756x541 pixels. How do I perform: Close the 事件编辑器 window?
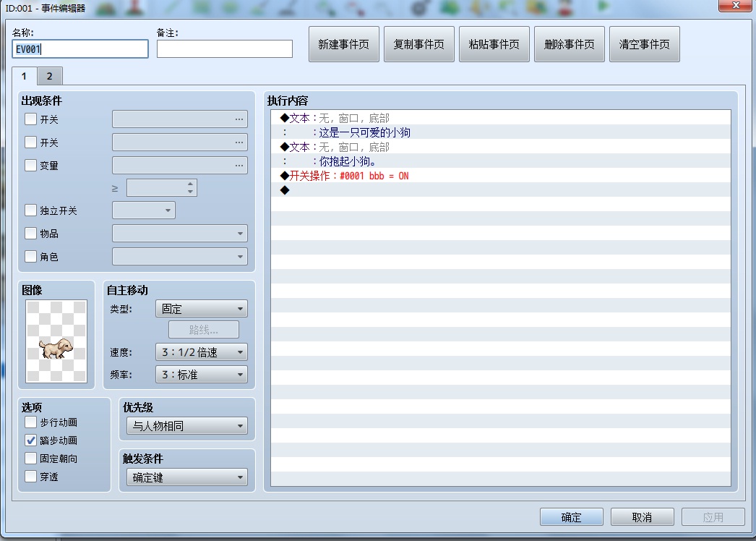736,5
